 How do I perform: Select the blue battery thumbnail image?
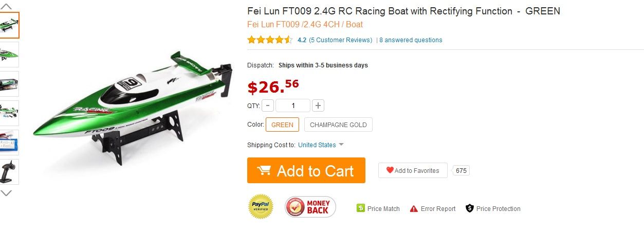click(x=9, y=143)
